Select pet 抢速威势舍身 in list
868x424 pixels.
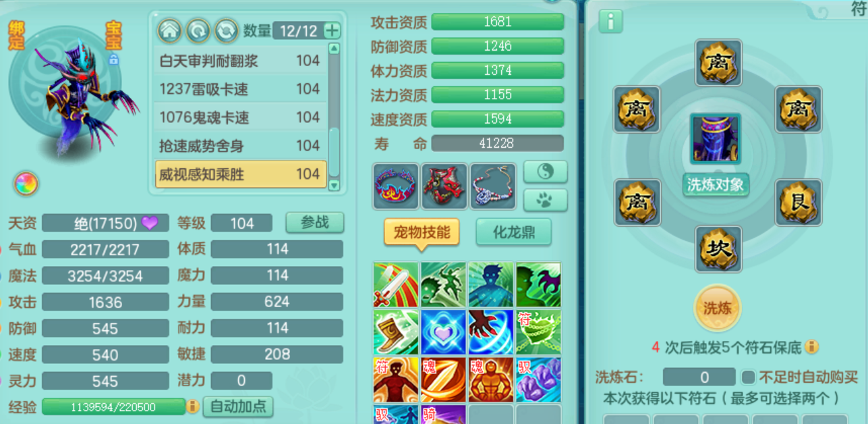coord(241,146)
